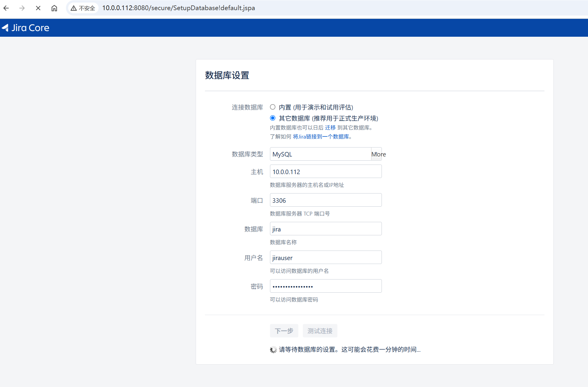Click the not-secure warning icon
Image resolution: width=588 pixels, height=387 pixels.
pos(74,8)
